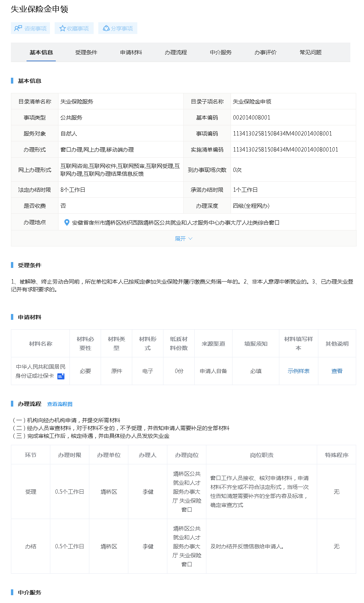Go to the 中介服务 tab
This screenshot has width=364, height=603.
[x=221, y=52]
